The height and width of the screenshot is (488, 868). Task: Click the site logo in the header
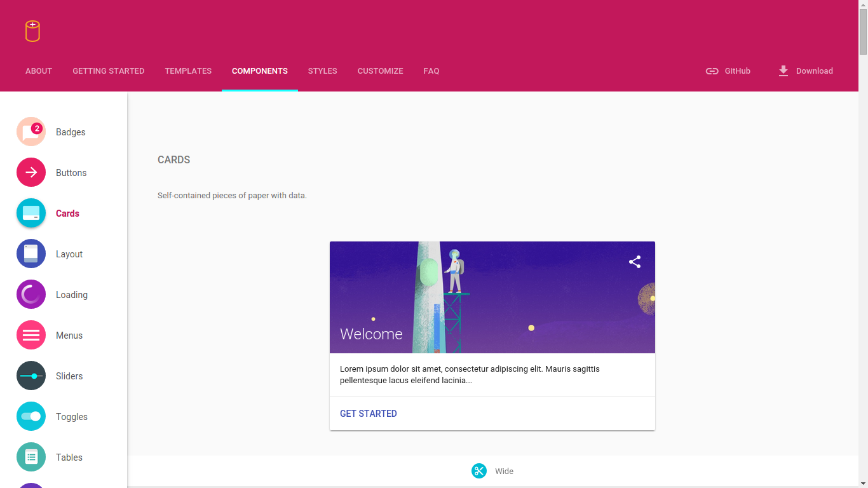coord(32,31)
